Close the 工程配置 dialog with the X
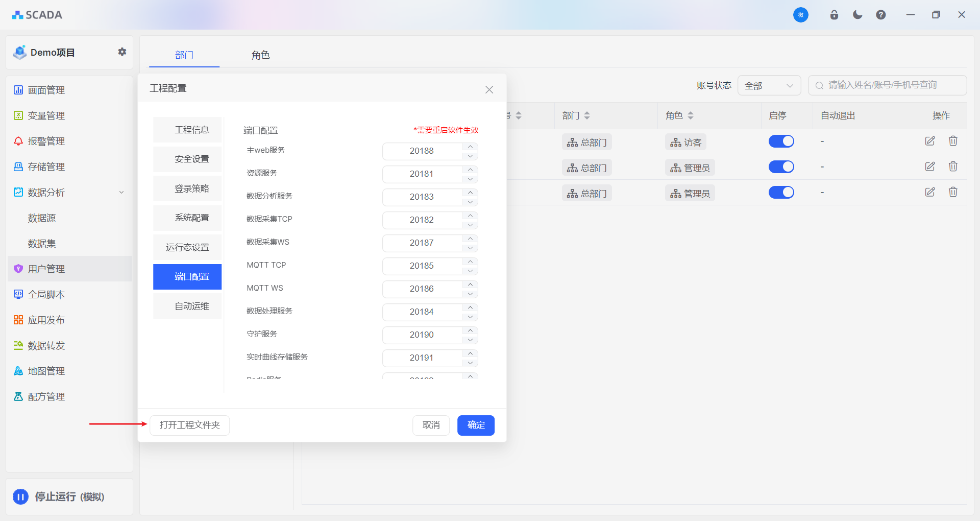The height and width of the screenshot is (521, 980). tap(489, 89)
